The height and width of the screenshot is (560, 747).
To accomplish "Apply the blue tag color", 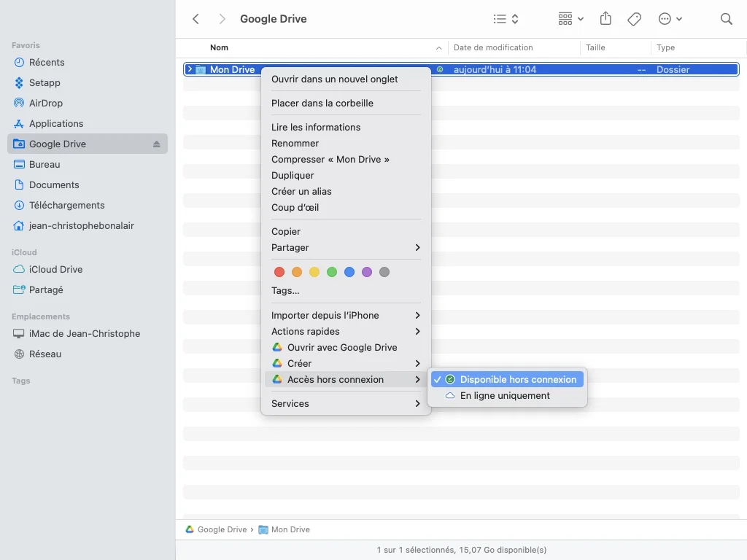I will (x=349, y=272).
